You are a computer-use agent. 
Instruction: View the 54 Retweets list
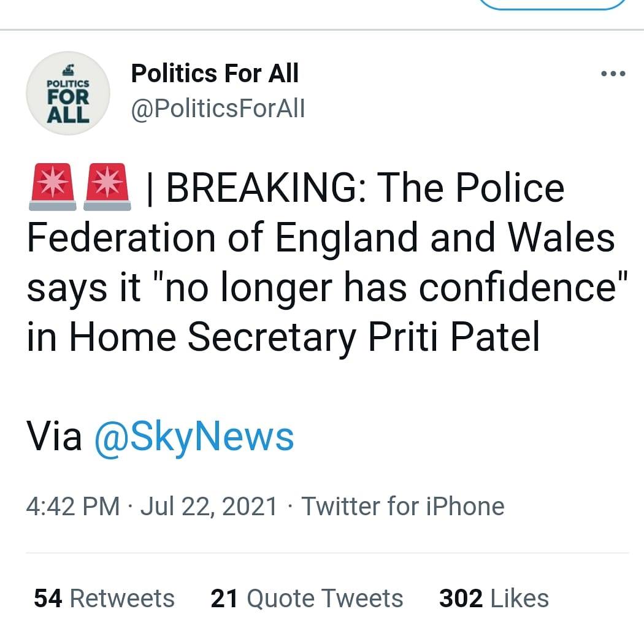click(104, 598)
